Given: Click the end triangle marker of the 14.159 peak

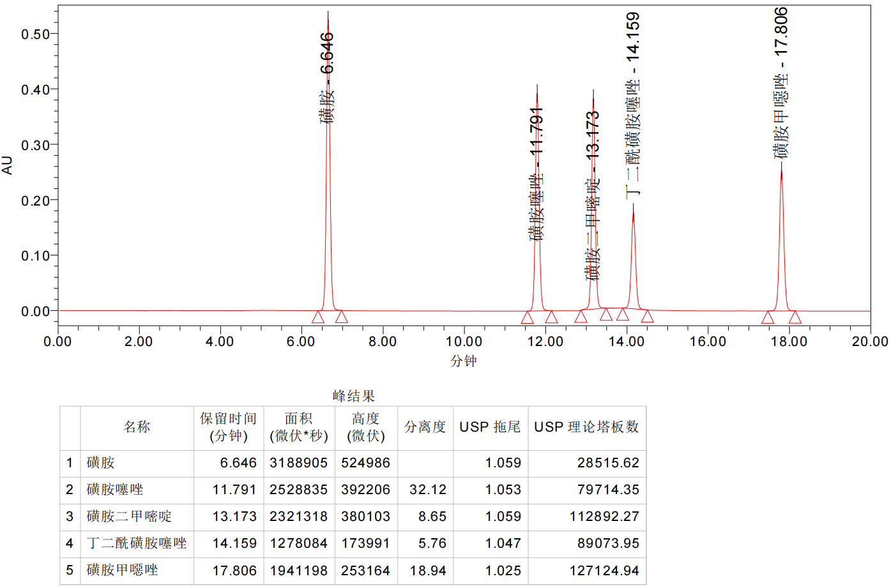Looking at the screenshot, I should [x=647, y=317].
